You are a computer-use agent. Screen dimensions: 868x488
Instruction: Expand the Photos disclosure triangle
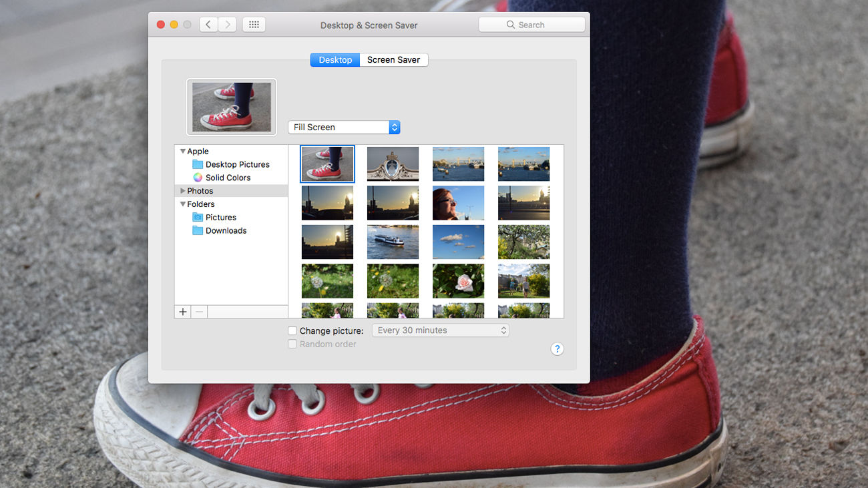tap(183, 191)
